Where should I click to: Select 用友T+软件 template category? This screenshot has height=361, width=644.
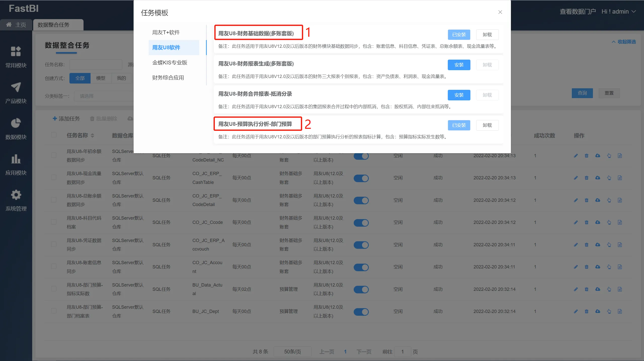point(166,32)
